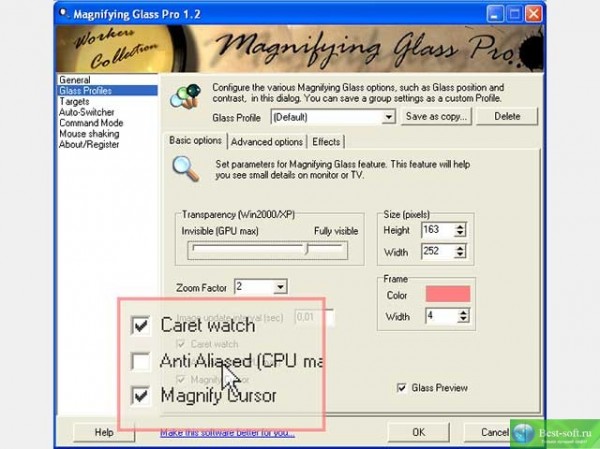
Task: Click the Delete profile button
Action: pos(507,116)
